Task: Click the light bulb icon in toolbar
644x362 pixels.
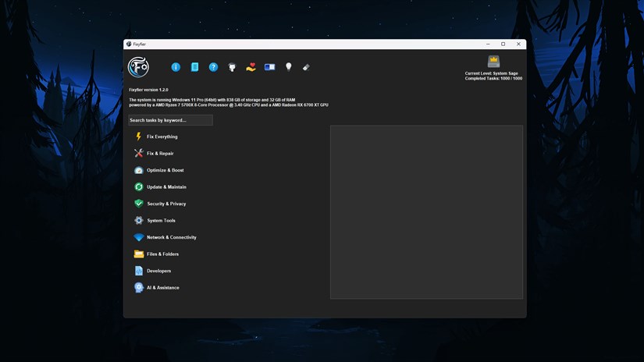Action: pyautogui.click(x=288, y=67)
